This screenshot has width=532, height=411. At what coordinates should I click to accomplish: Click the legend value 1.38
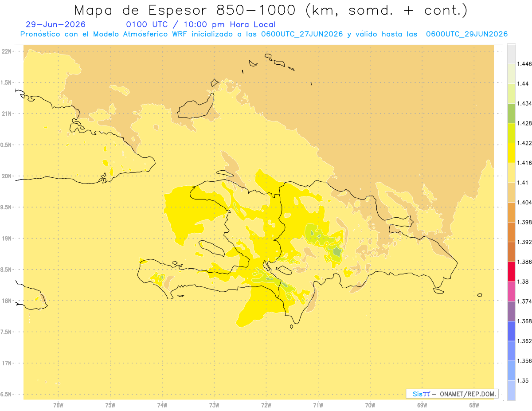click(x=523, y=282)
